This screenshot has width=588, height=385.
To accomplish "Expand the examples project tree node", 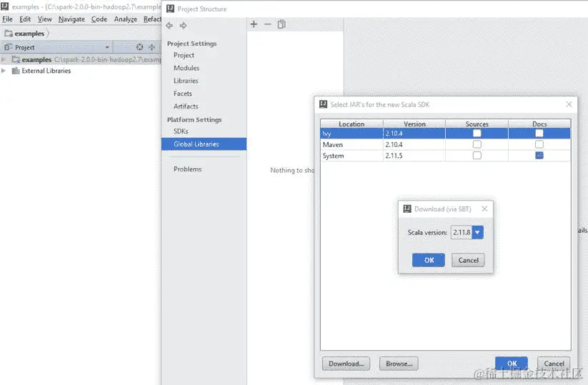I will 4,59.
